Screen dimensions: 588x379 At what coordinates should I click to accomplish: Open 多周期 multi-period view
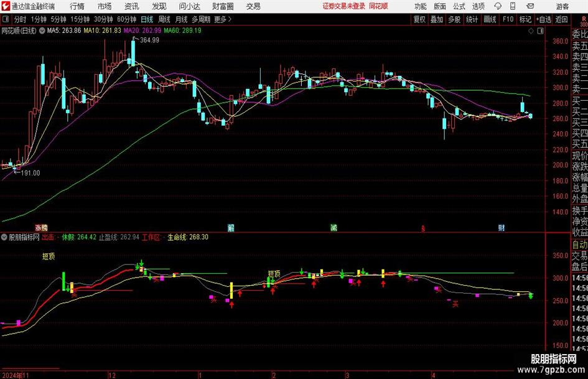(x=201, y=19)
